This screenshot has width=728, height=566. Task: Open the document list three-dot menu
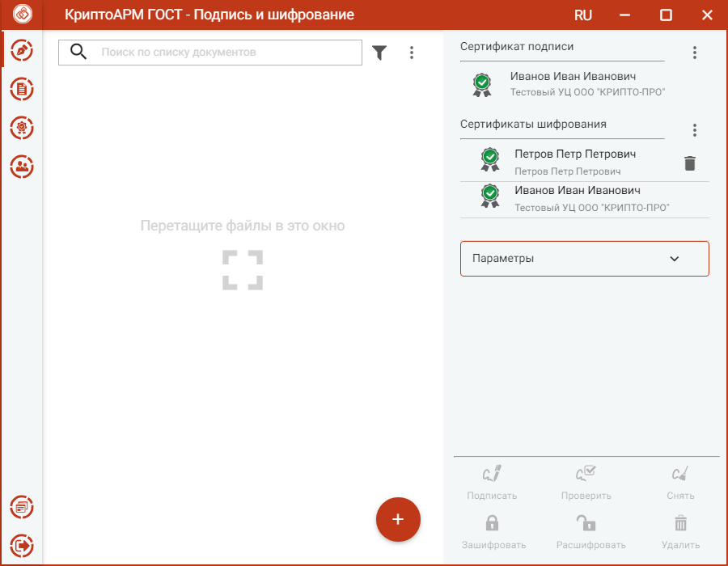click(412, 53)
